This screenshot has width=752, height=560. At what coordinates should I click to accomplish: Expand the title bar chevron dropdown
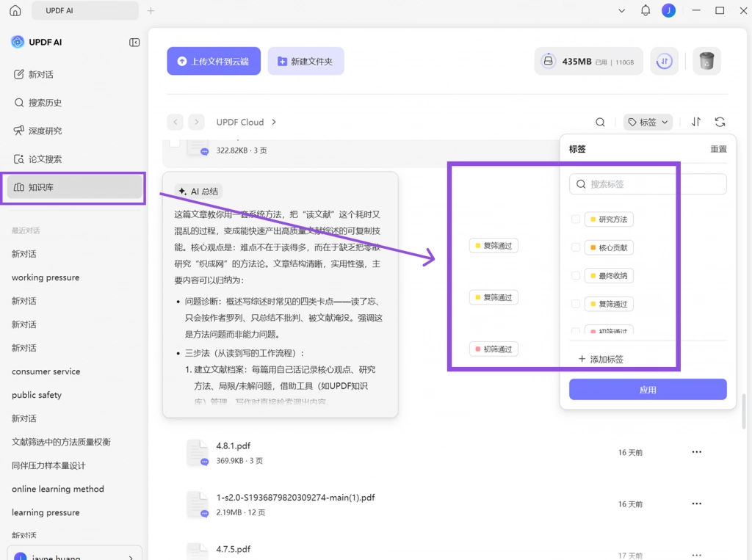[x=621, y=10]
